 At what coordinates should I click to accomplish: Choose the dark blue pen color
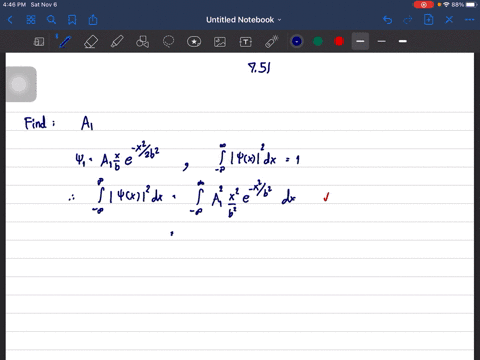[x=297, y=41]
